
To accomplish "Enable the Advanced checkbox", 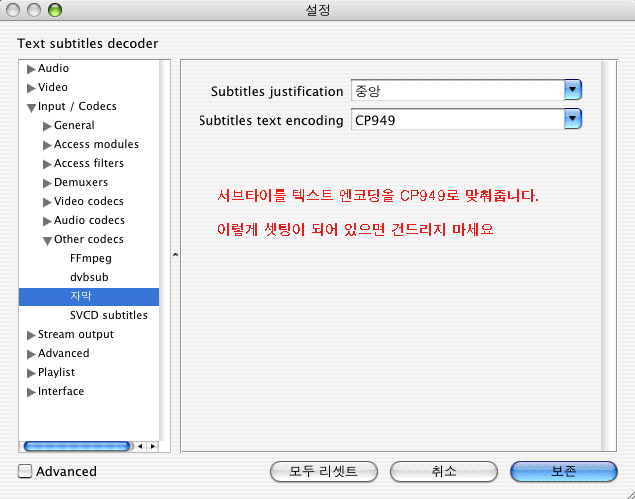I will point(26,471).
